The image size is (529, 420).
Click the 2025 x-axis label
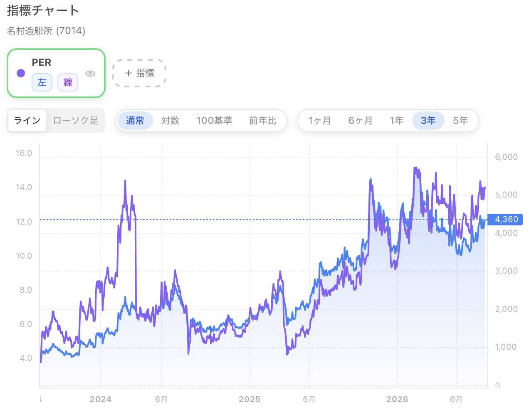pos(250,399)
